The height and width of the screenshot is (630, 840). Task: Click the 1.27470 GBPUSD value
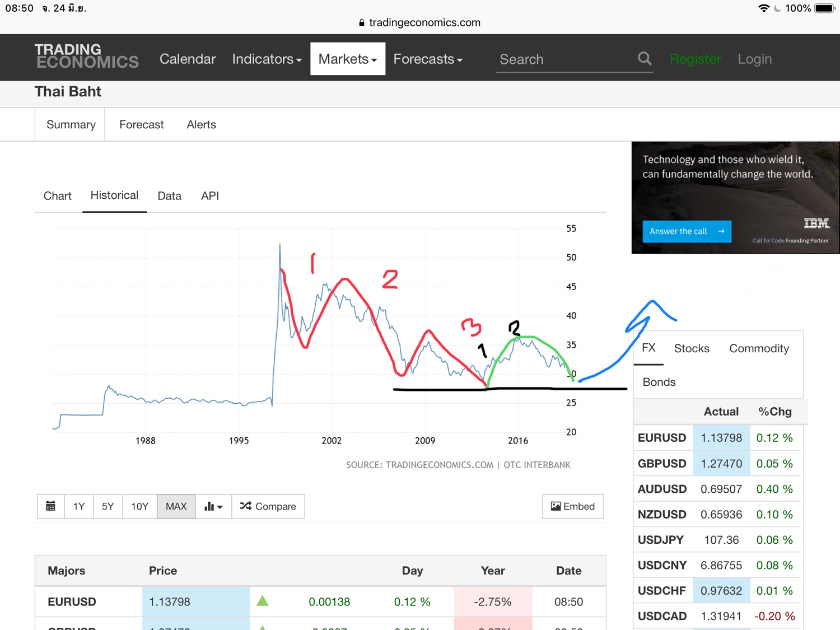pyautogui.click(x=721, y=464)
